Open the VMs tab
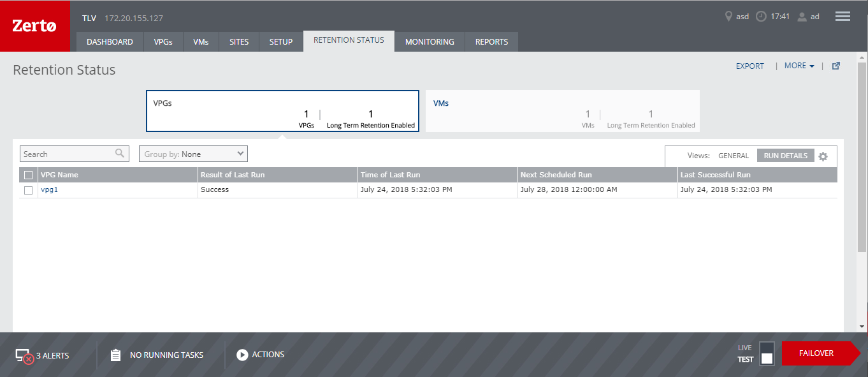Image resolution: width=868 pixels, height=377 pixels. 201,41
